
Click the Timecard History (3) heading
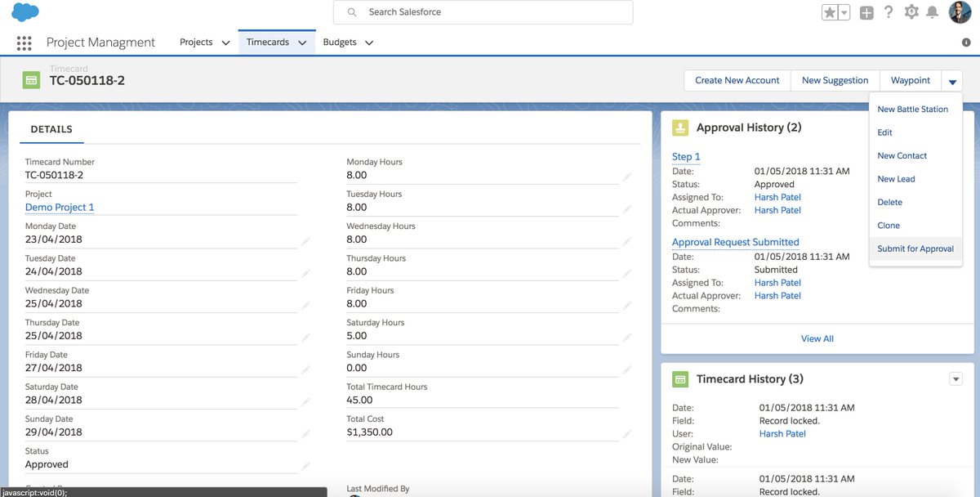pyautogui.click(x=750, y=379)
